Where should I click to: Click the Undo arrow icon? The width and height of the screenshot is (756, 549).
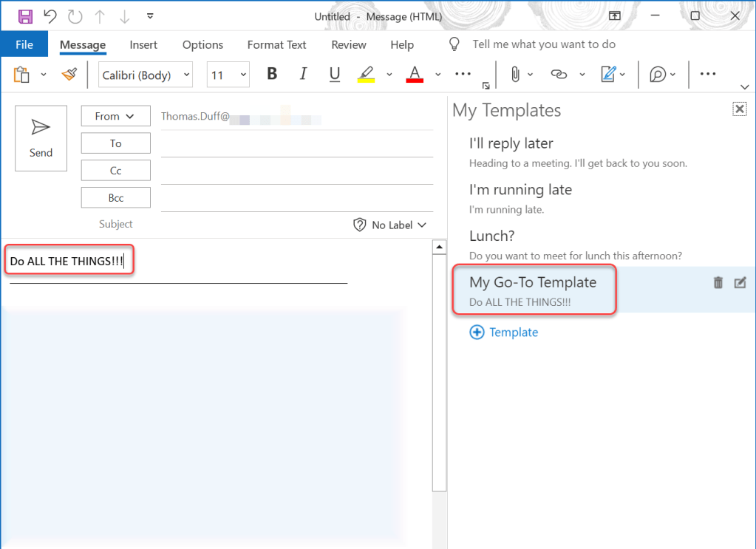pyautogui.click(x=50, y=16)
